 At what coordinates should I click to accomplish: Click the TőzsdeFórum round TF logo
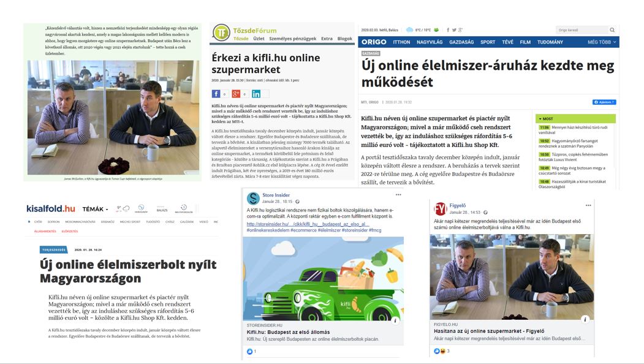pyautogui.click(x=221, y=32)
